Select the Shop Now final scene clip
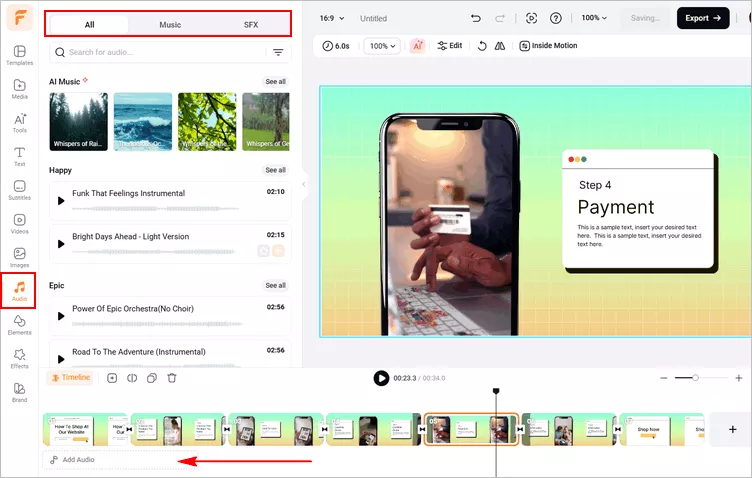Screen dimensions: 752x478 point(662,430)
